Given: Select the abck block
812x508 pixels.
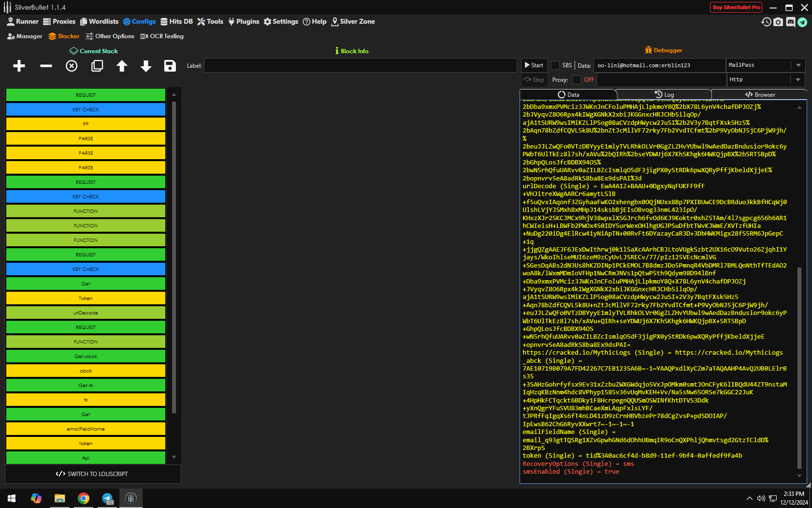Looking at the screenshot, I should pyautogui.click(x=86, y=371).
